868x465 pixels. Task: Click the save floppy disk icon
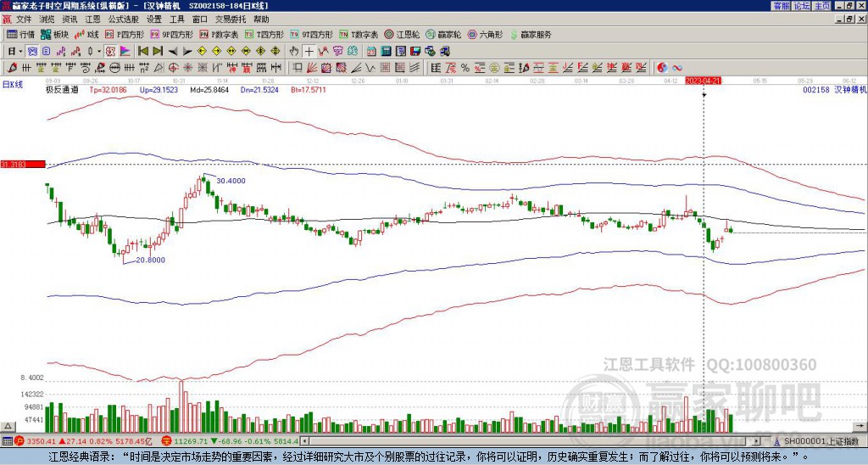(415, 51)
